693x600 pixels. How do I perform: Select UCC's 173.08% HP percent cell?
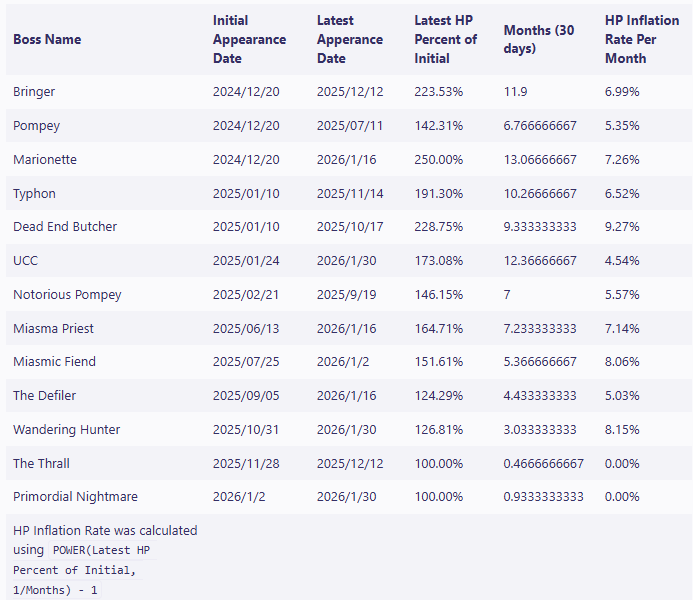click(x=439, y=261)
